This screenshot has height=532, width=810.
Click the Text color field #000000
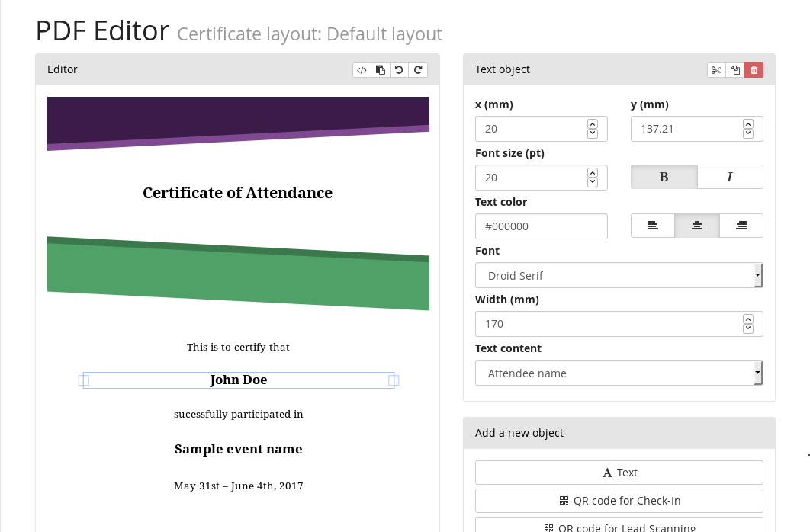click(541, 226)
